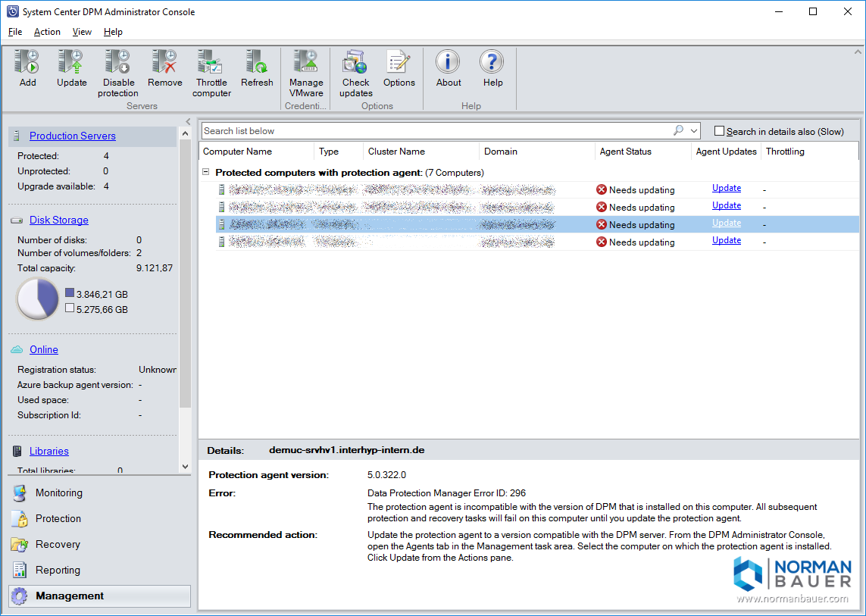Open the search box dropdown arrow
The image size is (866, 616).
[x=694, y=131]
